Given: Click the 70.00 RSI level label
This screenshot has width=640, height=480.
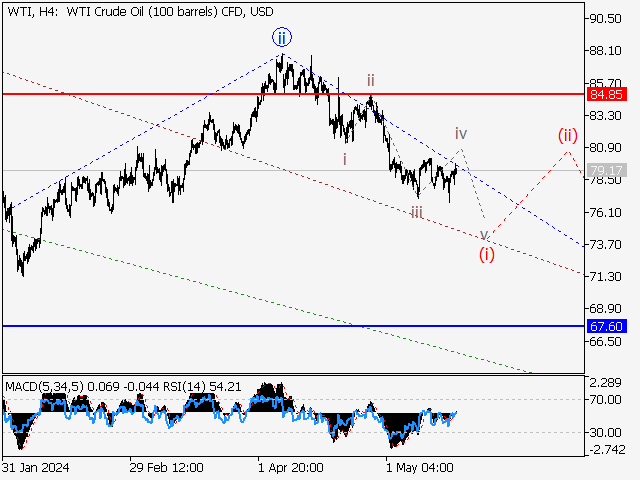Looking at the screenshot, I should coord(606,400).
